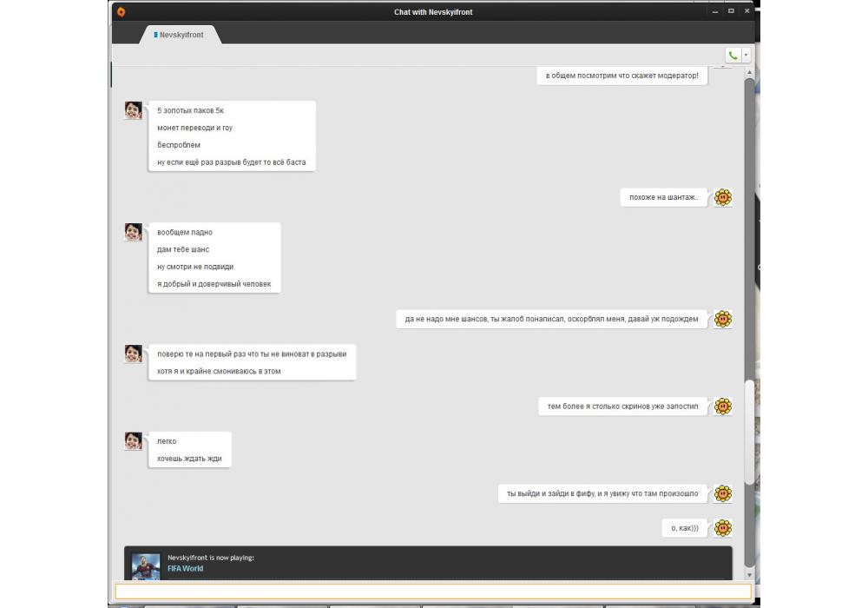
Task: Minimize the chat window
Action: (x=714, y=11)
